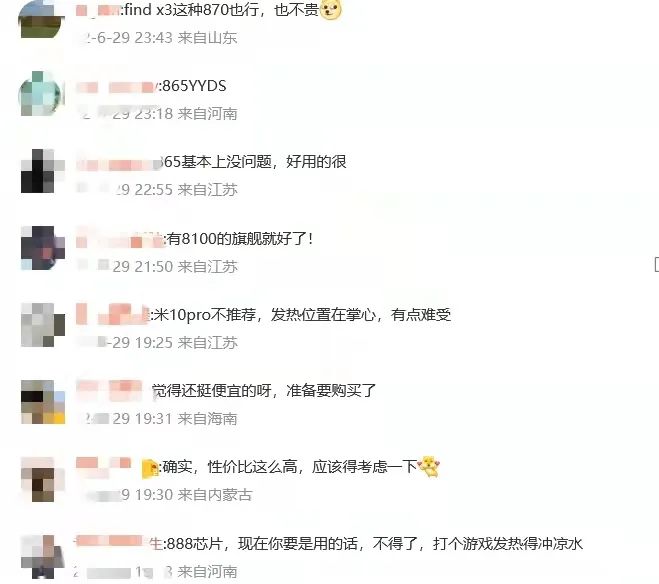Click avatar next to 确实,性价比 comment
659x584 pixels.
pos(43,479)
